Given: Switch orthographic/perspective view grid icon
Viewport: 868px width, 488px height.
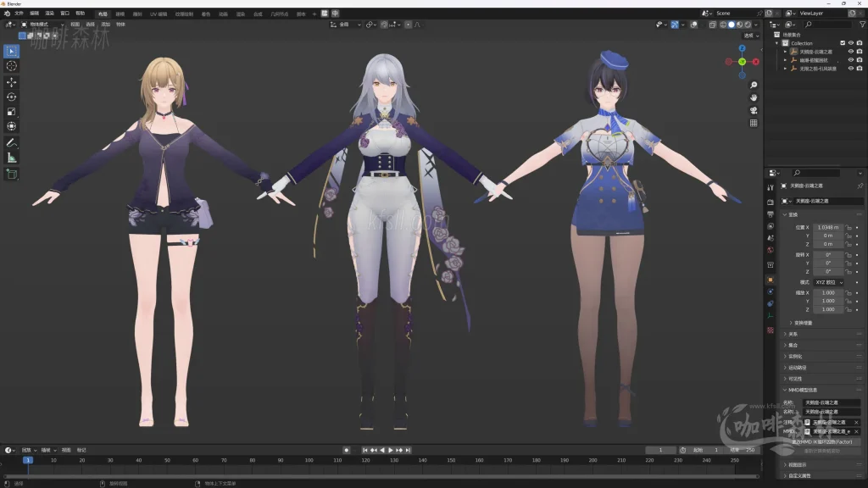Looking at the screenshot, I should click(754, 124).
